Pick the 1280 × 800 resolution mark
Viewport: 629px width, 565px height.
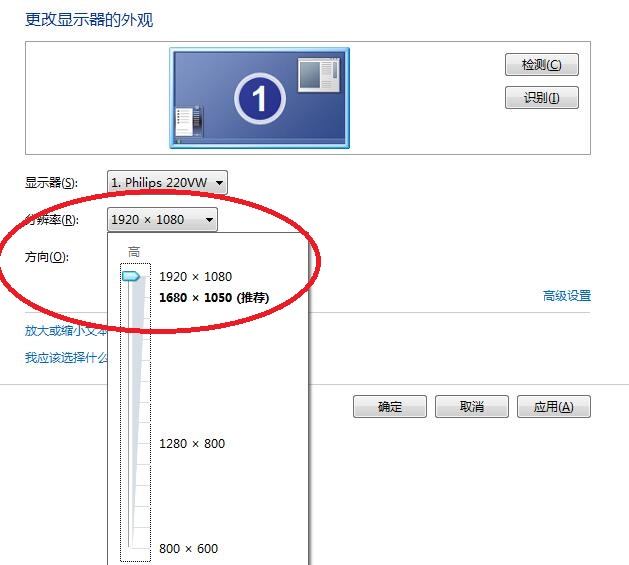pos(192,444)
